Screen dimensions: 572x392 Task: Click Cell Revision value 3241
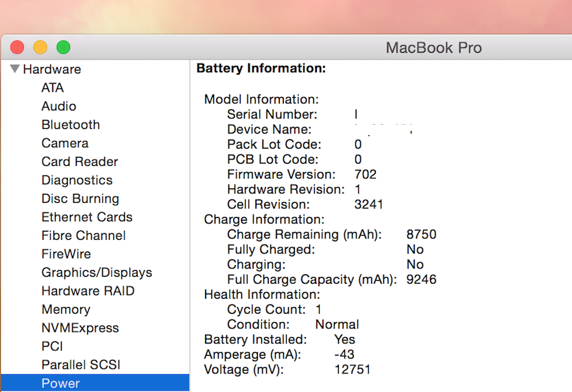pos(368,204)
